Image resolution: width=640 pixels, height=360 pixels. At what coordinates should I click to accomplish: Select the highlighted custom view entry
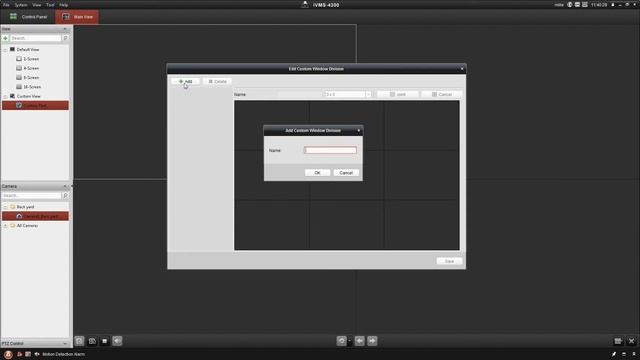pyautogui.click(x=35, y=105)
